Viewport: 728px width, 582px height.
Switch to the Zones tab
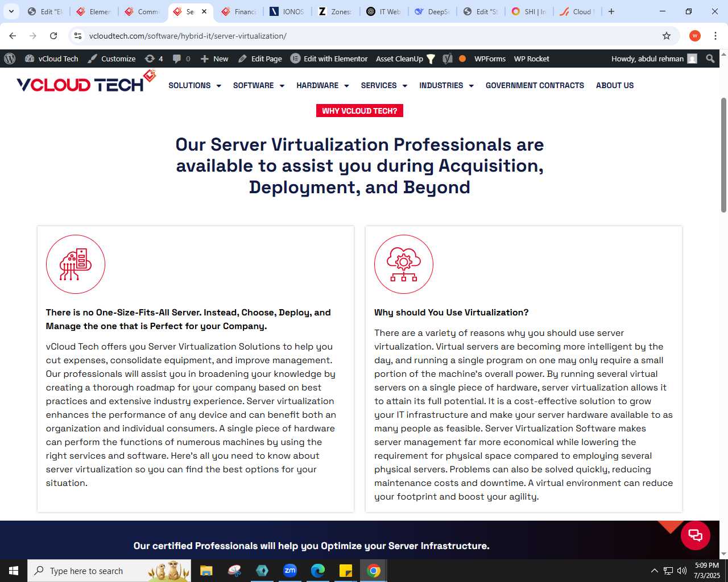pyautogui.click(x=336, y=11)
